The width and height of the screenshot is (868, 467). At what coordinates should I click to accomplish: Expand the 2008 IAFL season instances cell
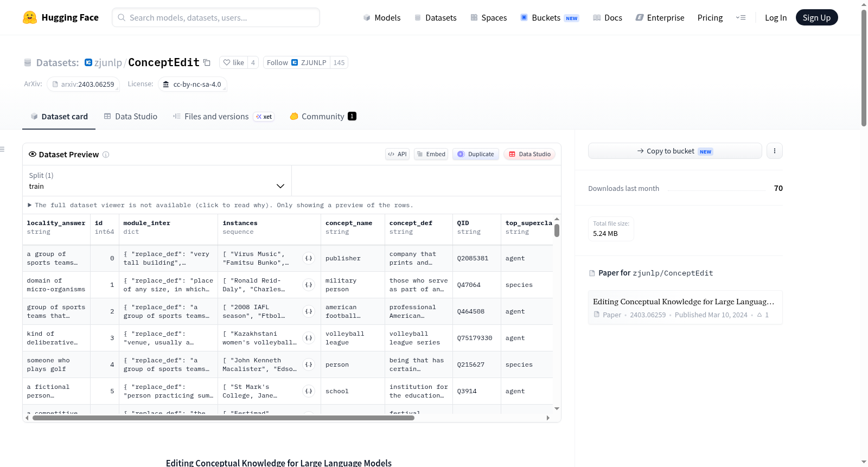(x=309, y=311)
